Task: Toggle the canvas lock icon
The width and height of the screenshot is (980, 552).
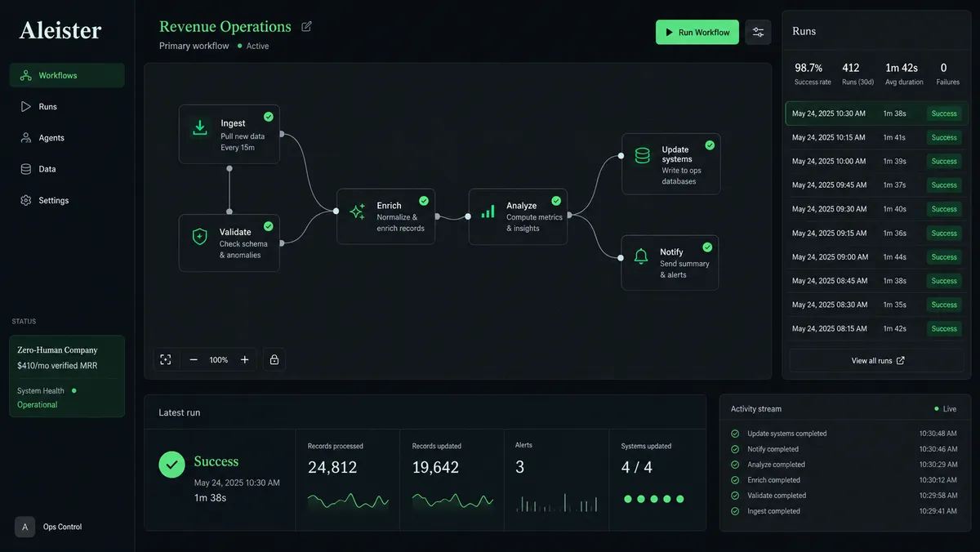Action: pos(274,359)
